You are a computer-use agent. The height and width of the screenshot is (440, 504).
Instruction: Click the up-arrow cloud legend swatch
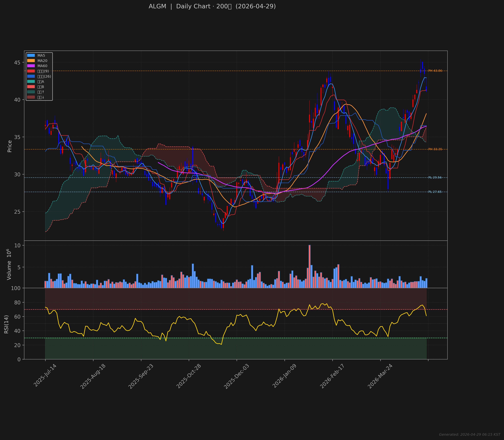[x=31, y=92]
